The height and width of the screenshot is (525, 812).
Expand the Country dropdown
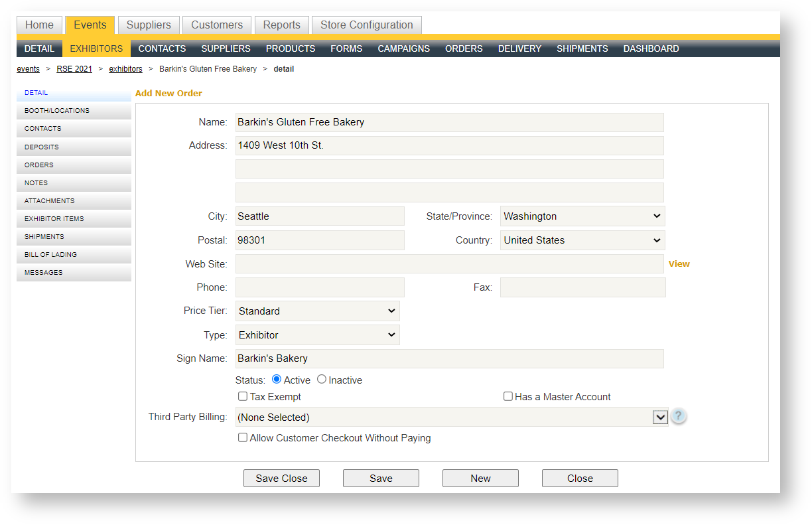point(582,240)
